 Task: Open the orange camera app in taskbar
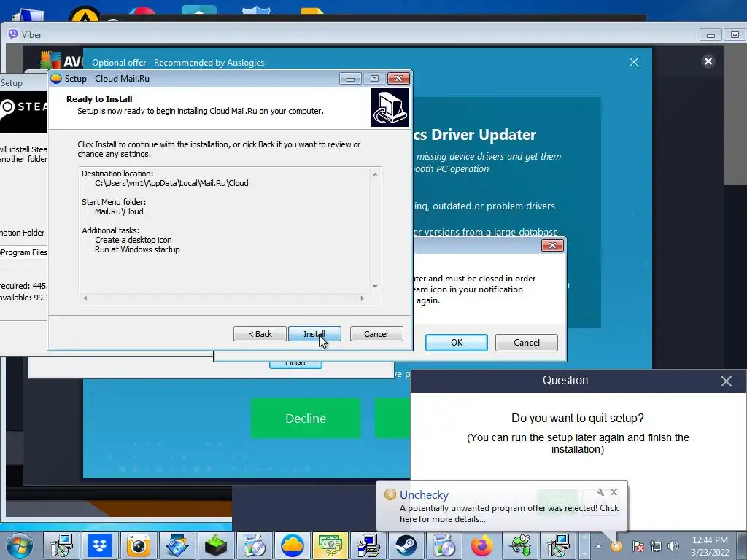138,545
